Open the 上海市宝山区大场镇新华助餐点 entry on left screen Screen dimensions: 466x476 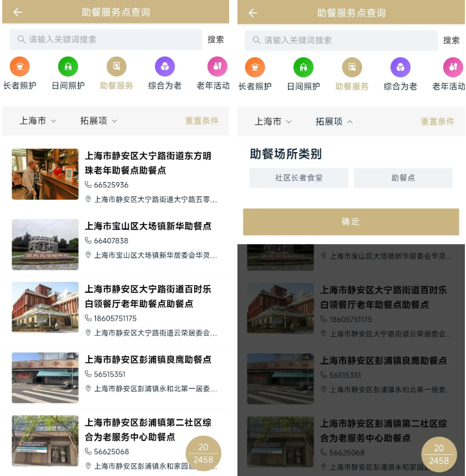tap(148, 226)
